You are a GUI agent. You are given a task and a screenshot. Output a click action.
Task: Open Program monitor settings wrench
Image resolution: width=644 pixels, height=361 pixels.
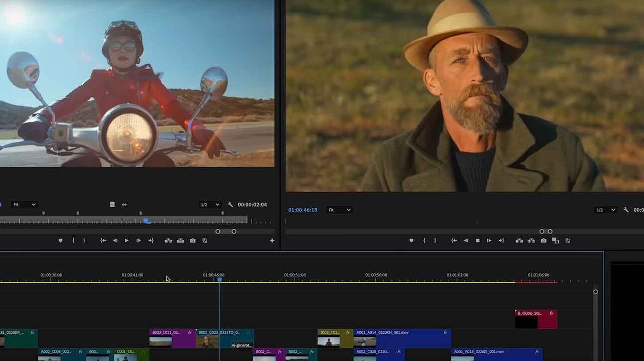[626, 210]
